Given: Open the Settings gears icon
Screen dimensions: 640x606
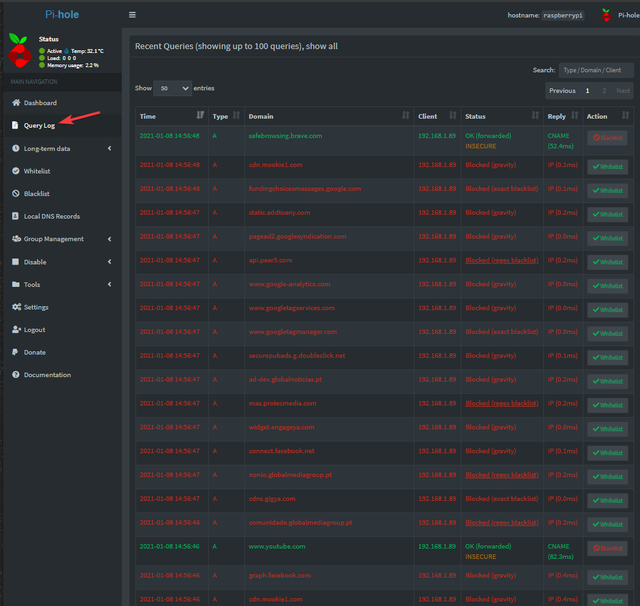Looking at the screenshot, I should (16, 307).
